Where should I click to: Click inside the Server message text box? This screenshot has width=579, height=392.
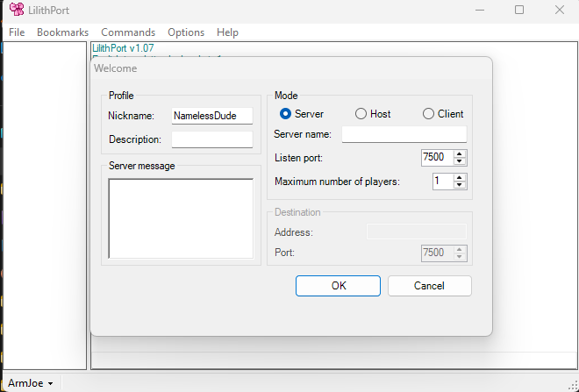click(x=181, y=218)
